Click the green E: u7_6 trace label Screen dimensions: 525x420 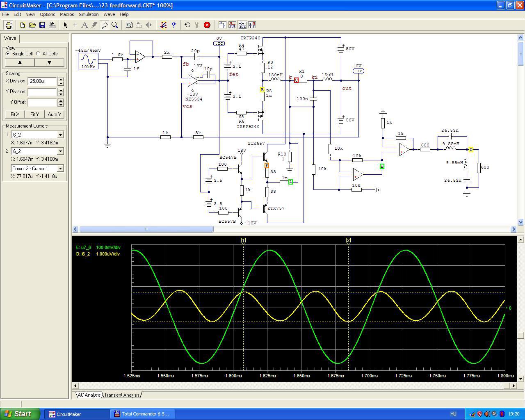point(98,248)
